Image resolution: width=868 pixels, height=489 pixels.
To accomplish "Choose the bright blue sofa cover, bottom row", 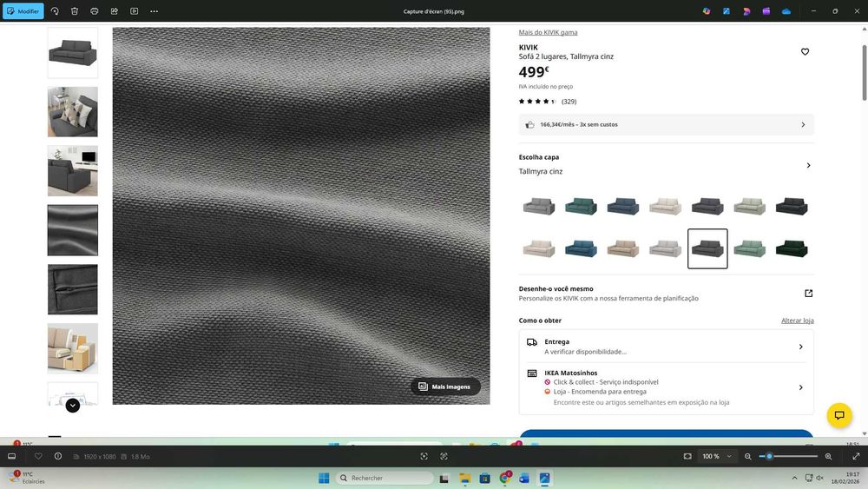I will tap(582, 248).
